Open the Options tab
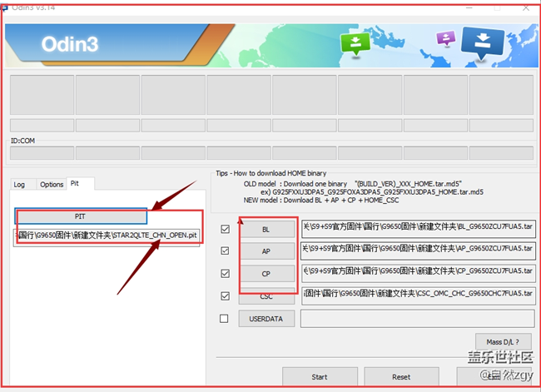 52,184
